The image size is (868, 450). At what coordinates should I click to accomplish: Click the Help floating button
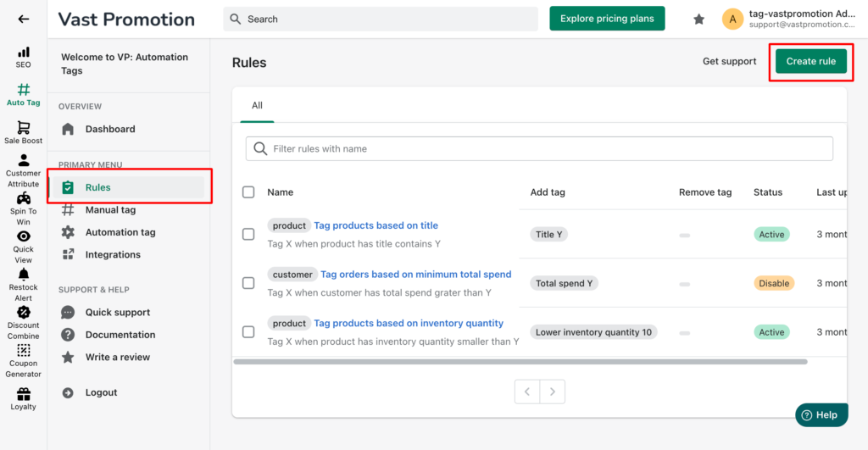(821, 415)
